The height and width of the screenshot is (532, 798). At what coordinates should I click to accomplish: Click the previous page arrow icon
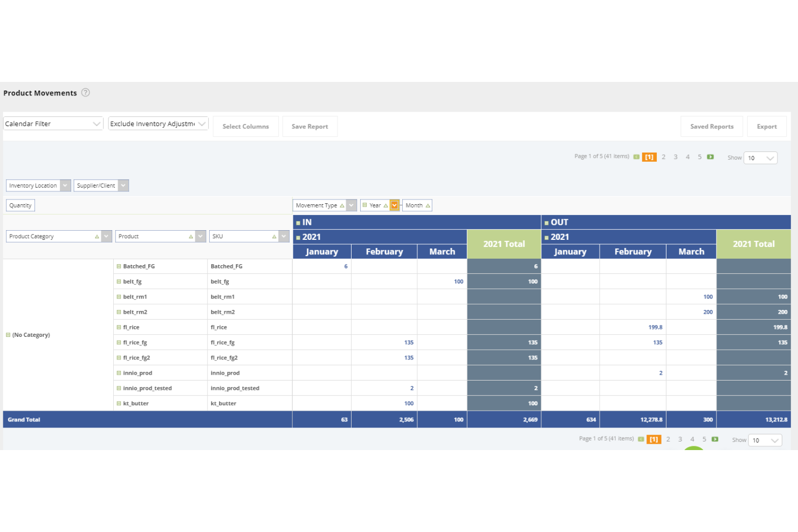pyautogui.click(x=637, y=156)
